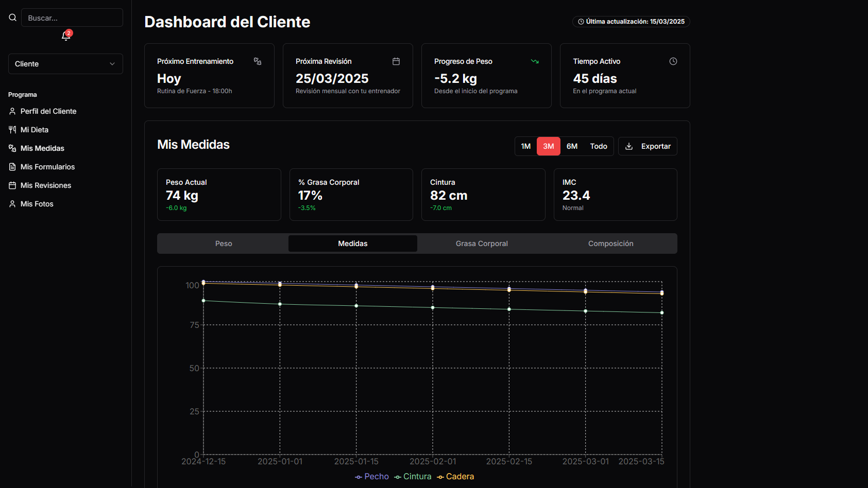The width and height of the screenshot is (868, 488).
Task: Switch to the Peso tab
Action: (224, 243)
